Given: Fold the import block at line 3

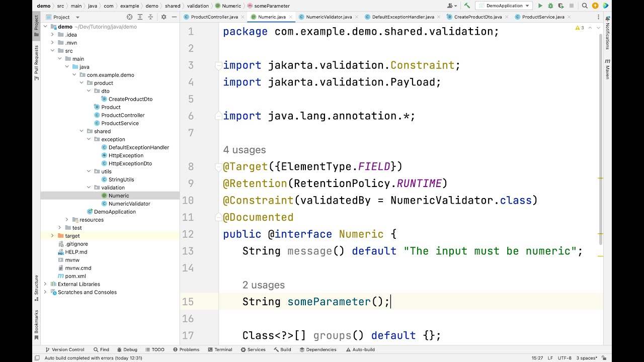Looking at the screenshot, I should click(218, 65).
